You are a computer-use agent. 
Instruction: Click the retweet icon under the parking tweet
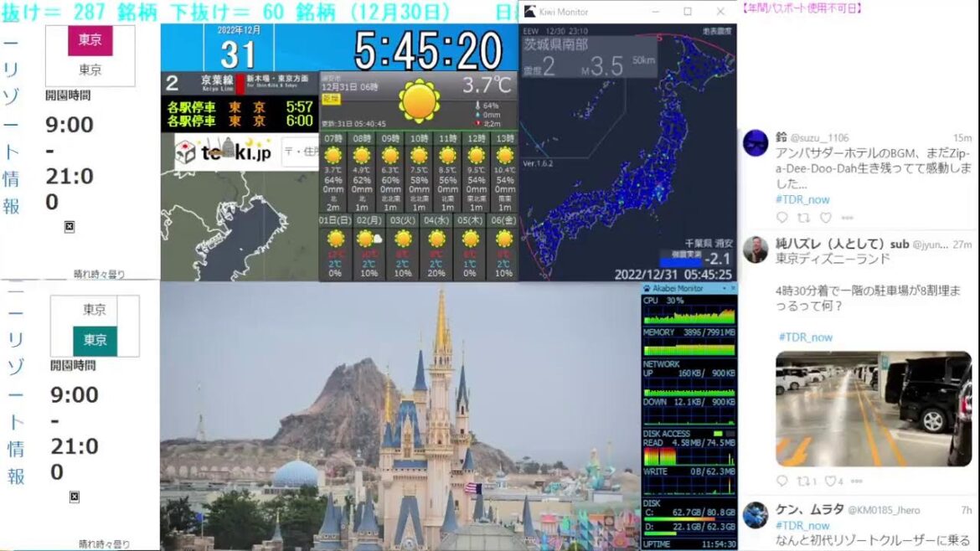(804, 480)
